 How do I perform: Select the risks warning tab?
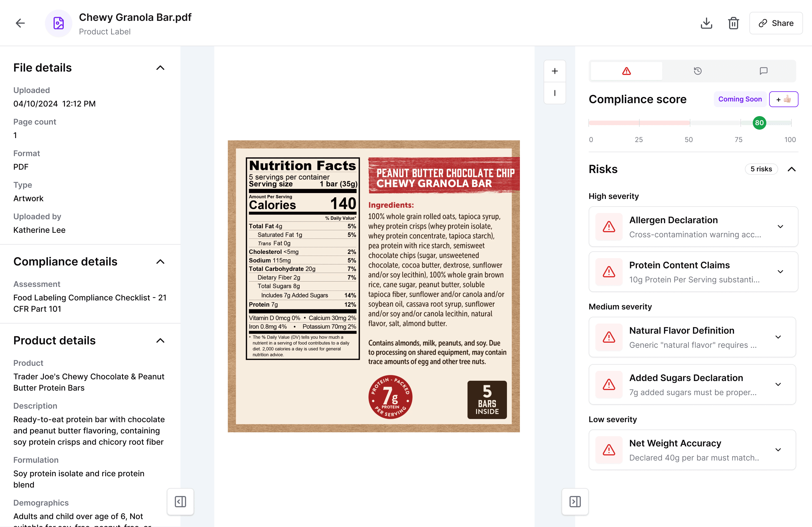(626, 71)
